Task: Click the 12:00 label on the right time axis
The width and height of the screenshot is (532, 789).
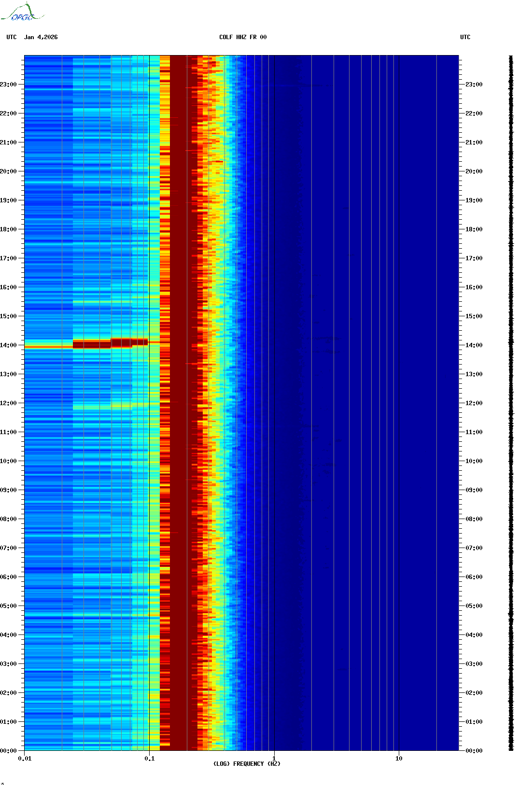Action: pos(474,403)
